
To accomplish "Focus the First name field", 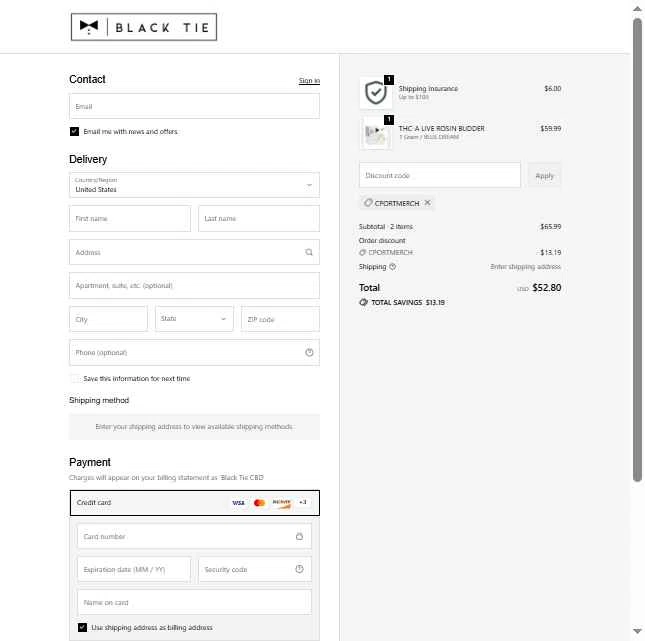I will click(130, 218).
